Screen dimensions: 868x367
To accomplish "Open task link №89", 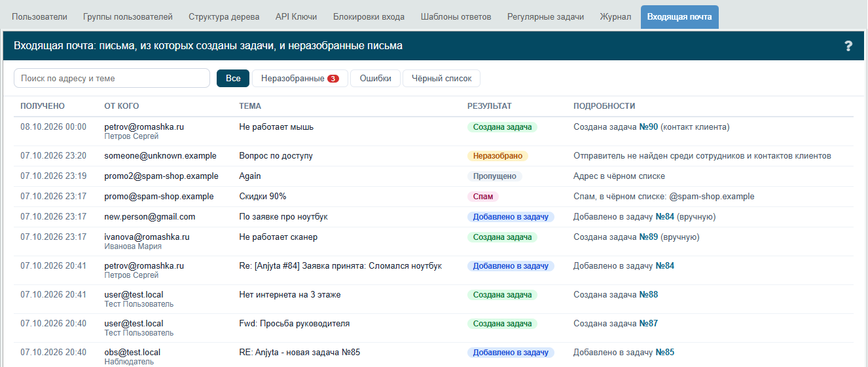I will (x=648, y=237).
